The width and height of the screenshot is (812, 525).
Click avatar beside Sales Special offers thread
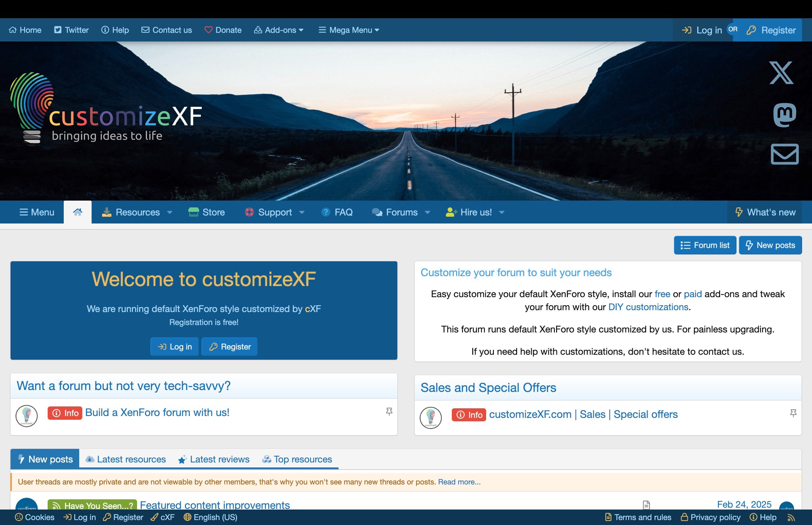431,418
